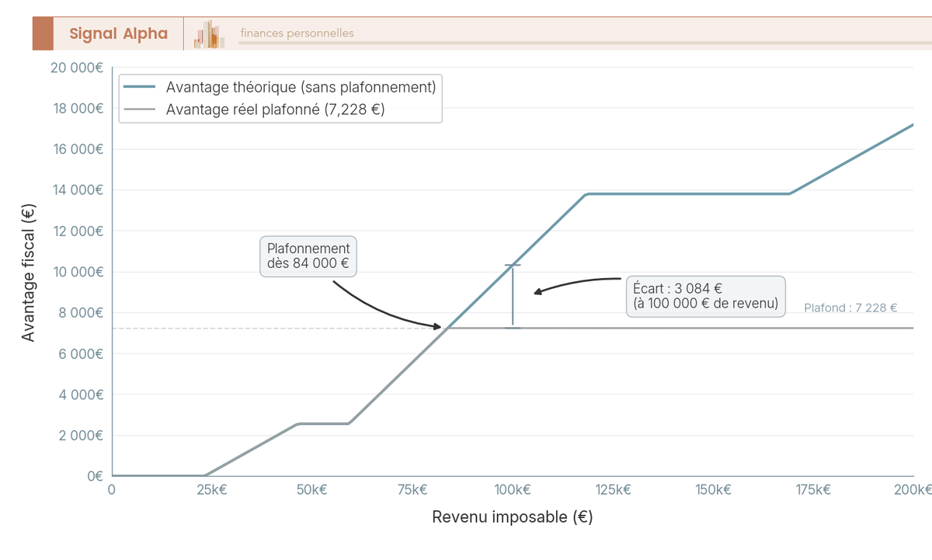Click the 'Revenu imposable (€)' x-axis title

coord(513,517)
